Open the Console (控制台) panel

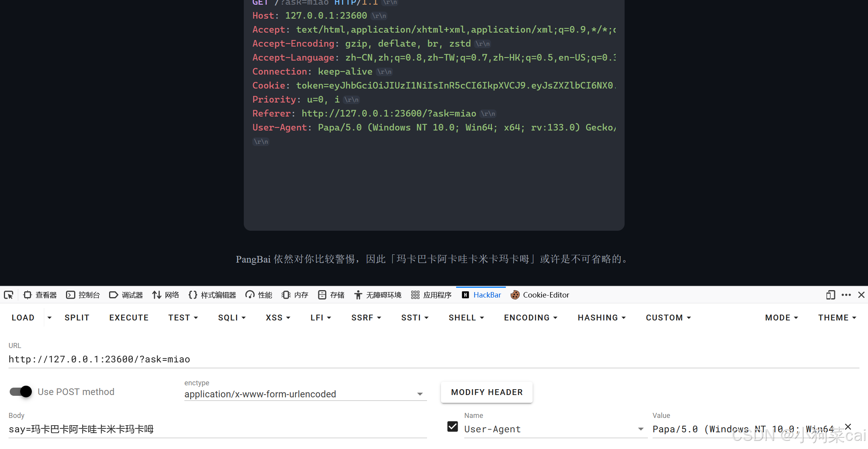[83, 295]
